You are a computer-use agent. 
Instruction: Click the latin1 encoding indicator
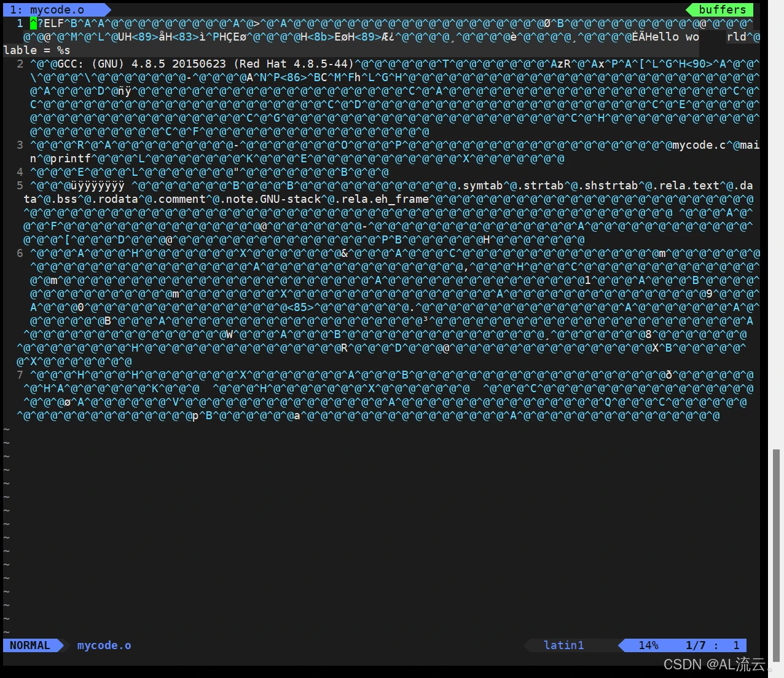coord(563,645)
